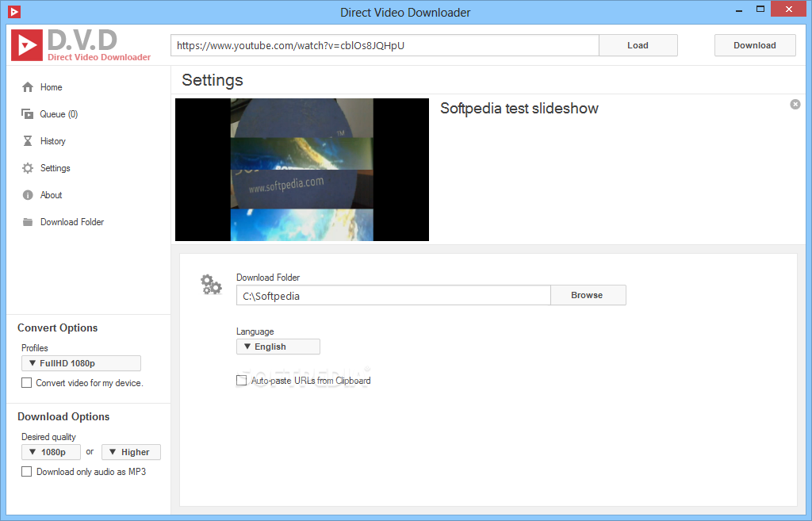Open the 1080p desired quality dropdown
The height and width of the screenshot is (521, 812).
(x=51, y=451)
